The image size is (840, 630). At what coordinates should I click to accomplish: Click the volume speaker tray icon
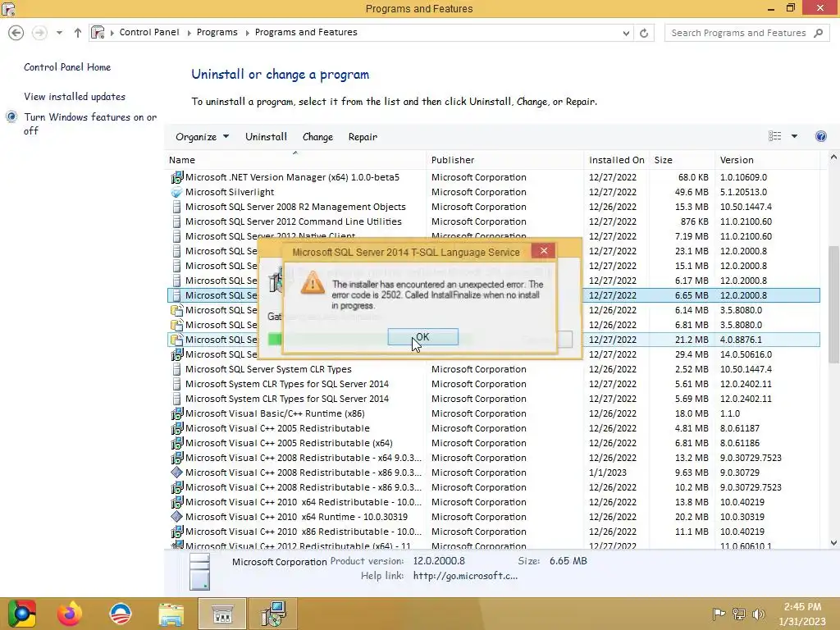pos(758,614)
